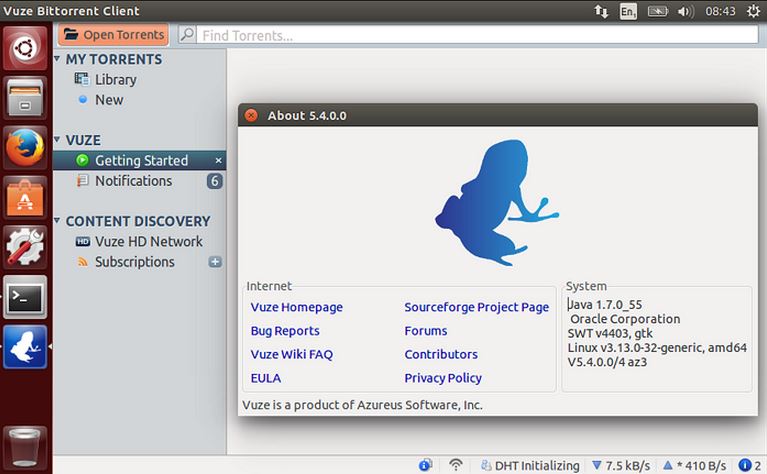
Task: Click the Oracle Corporation text
Action: point(625,319)
